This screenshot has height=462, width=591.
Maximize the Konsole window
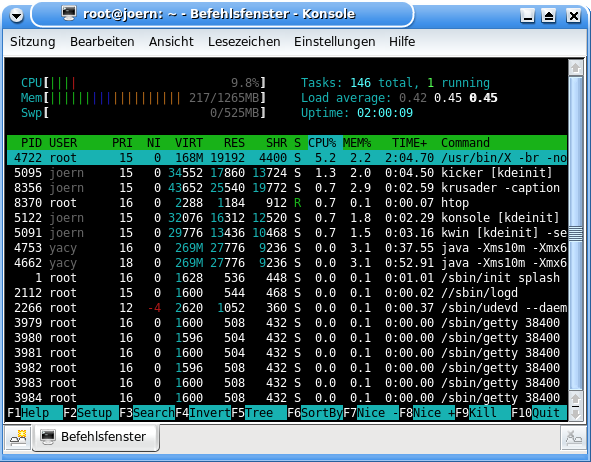pyautogui.click(x=549, y=16)
